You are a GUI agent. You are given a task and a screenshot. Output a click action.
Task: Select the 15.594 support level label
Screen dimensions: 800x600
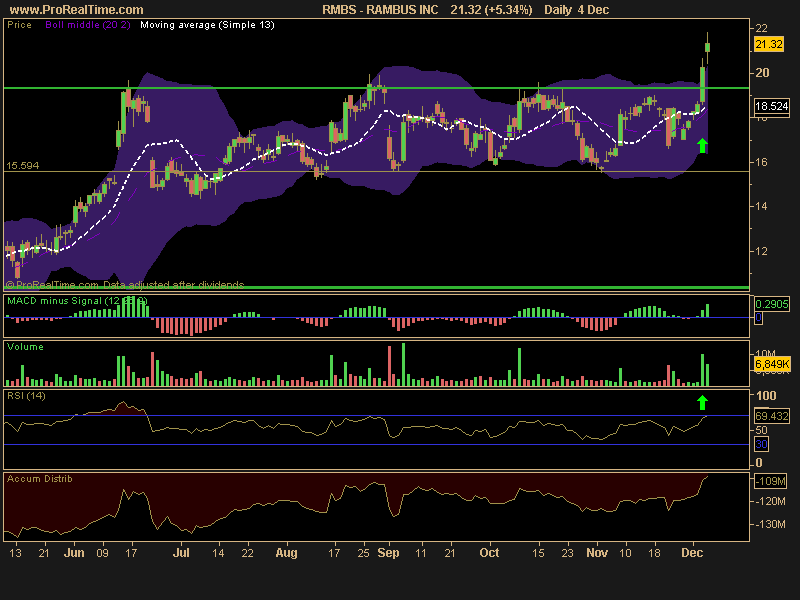[22, 166]
